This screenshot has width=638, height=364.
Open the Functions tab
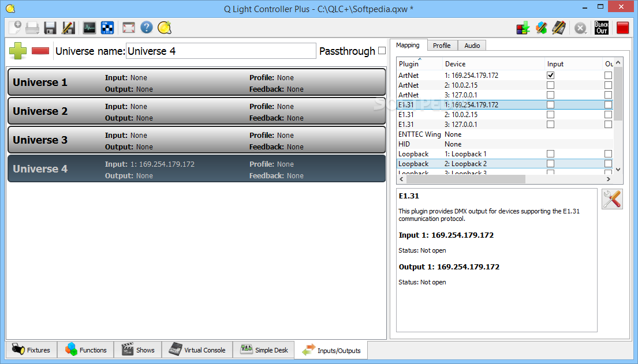(86, 350)
